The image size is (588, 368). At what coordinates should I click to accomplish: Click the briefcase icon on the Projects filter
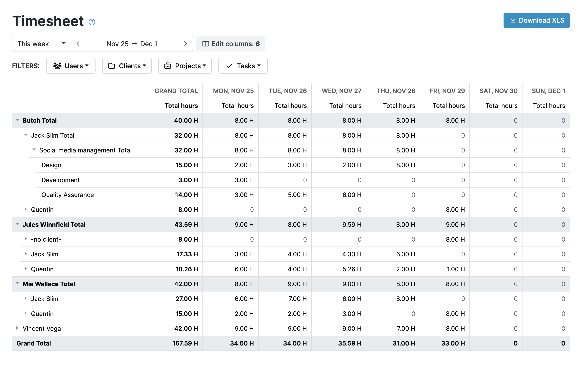point(168,66)
